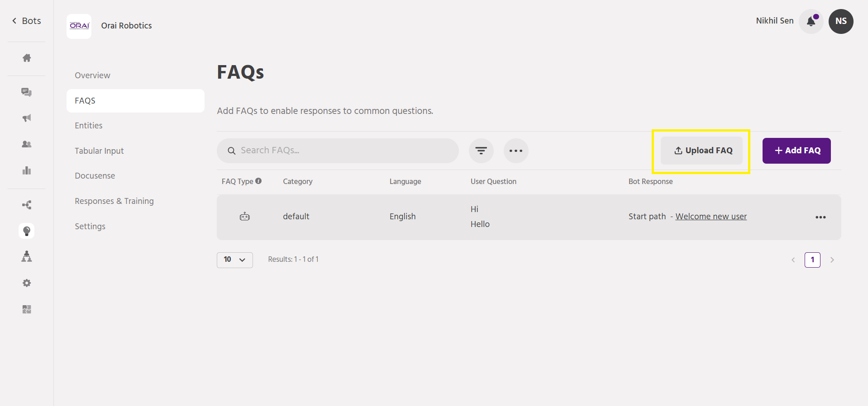The height and width of the screenshot is (406, 868).
Task: Click the notification bell icon
Action: coord(811,21)
